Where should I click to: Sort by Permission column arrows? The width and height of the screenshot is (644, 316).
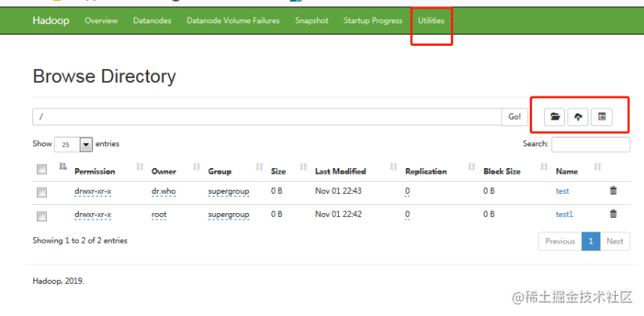point(140,166)
